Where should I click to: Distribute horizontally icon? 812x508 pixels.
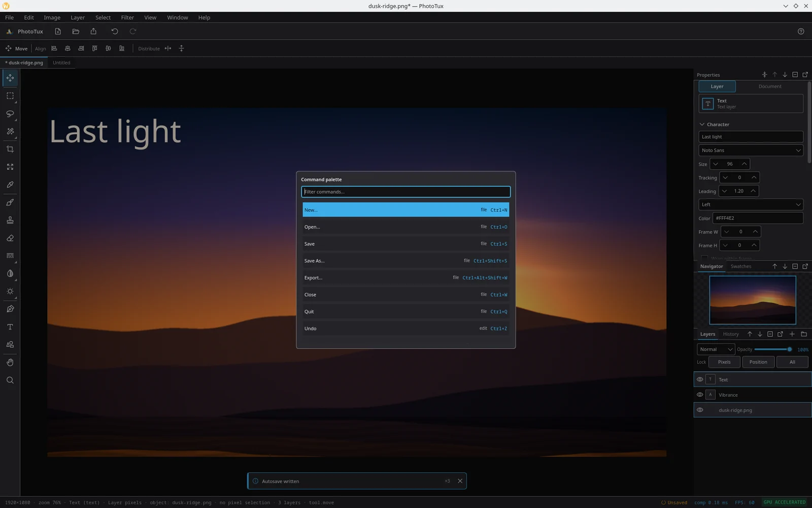click(x=168, y=49)
